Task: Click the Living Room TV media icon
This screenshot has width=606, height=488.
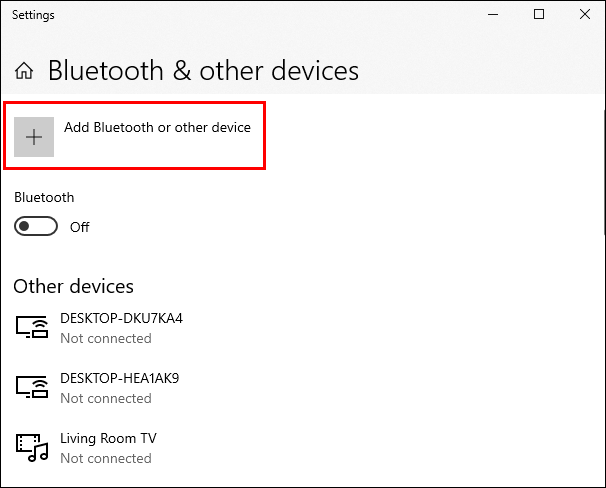Action: (x=32, y=448)
